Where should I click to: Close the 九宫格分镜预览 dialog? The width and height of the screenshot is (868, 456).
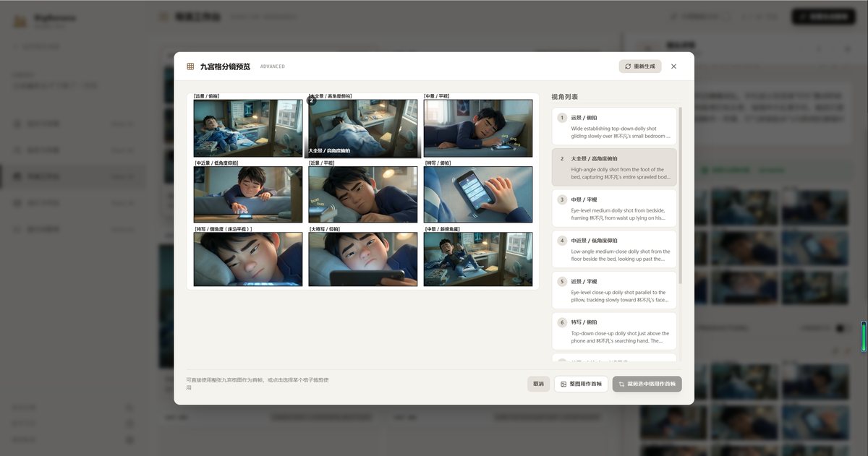673,66
